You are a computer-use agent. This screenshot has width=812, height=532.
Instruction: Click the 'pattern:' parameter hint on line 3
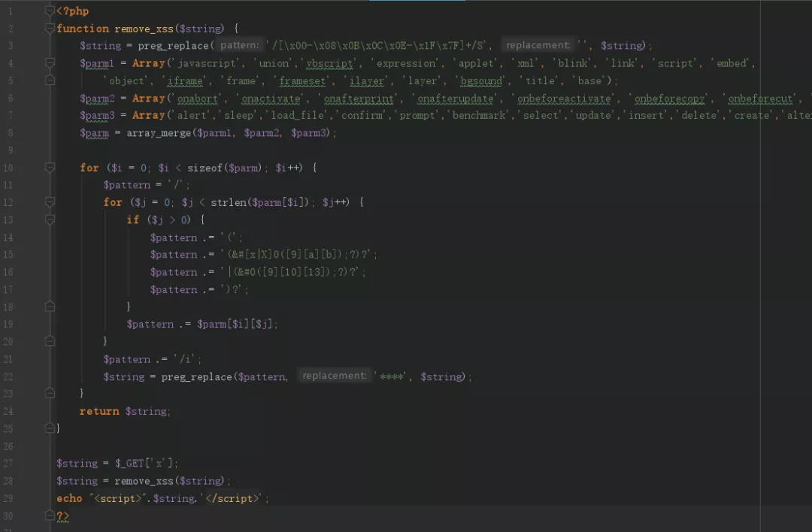coord(239,45)
